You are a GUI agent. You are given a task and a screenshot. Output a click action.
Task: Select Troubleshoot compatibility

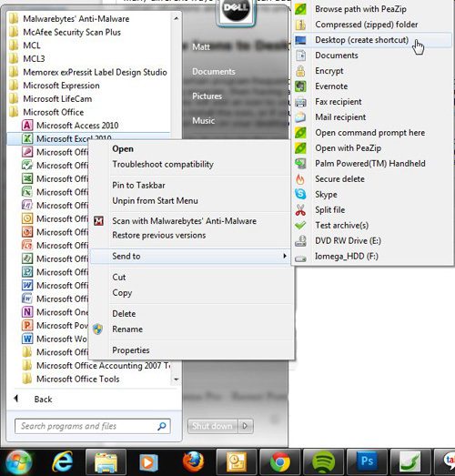(x=163, y=164)
